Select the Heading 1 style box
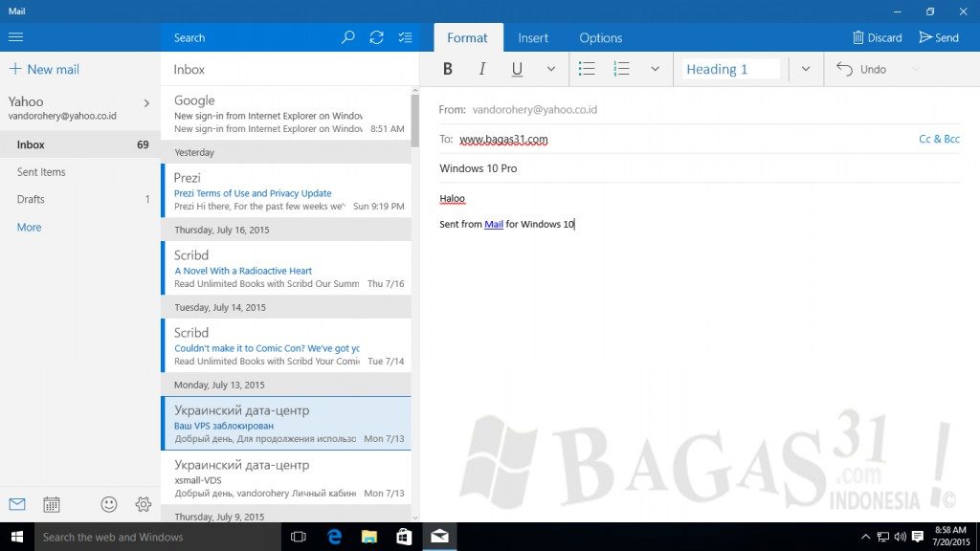Screen dimensions: 980x551 [730, 69]
